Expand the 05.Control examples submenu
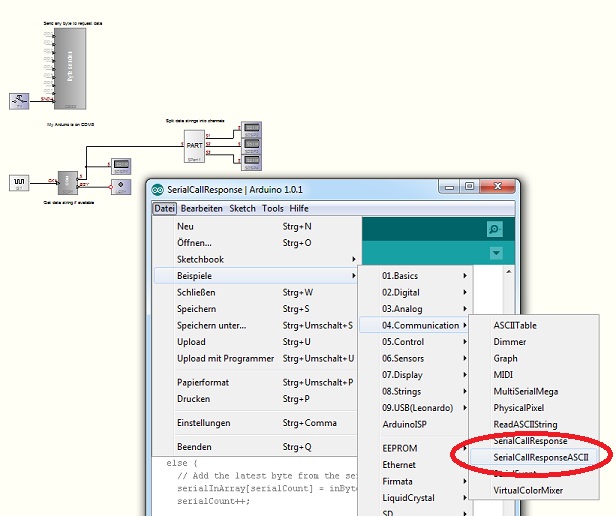Viewport: 616px width, 516px height. (416, 342)
